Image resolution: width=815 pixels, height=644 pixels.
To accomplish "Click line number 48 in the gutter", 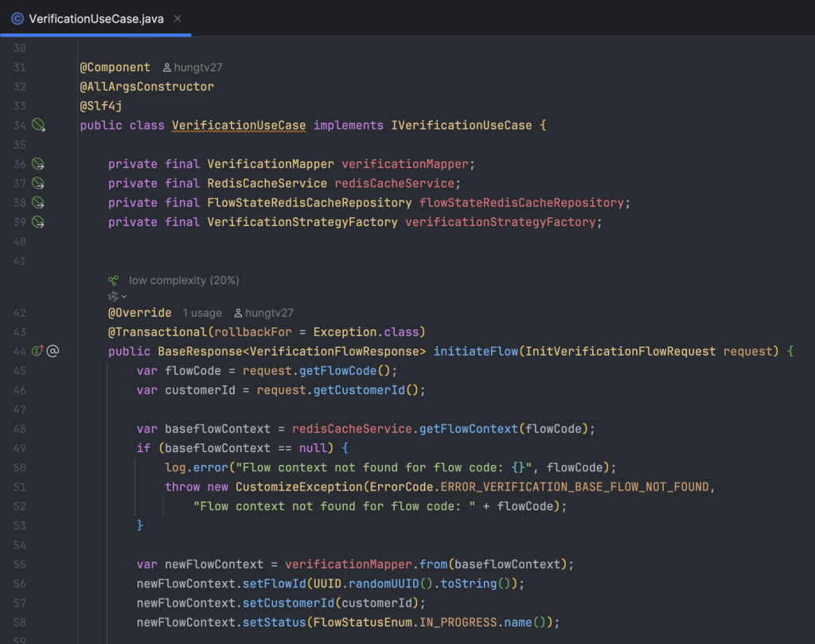I will (x=20, y=429).
